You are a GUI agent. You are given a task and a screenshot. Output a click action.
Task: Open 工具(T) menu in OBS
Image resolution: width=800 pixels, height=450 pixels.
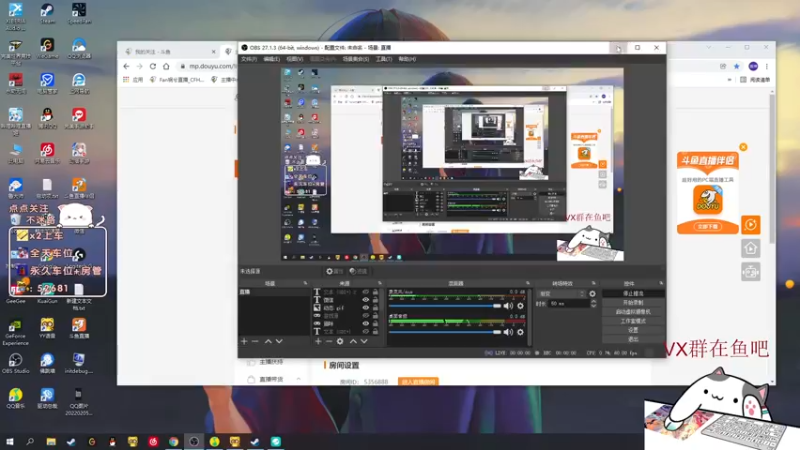pyautogui.click(x=384, y=59)
